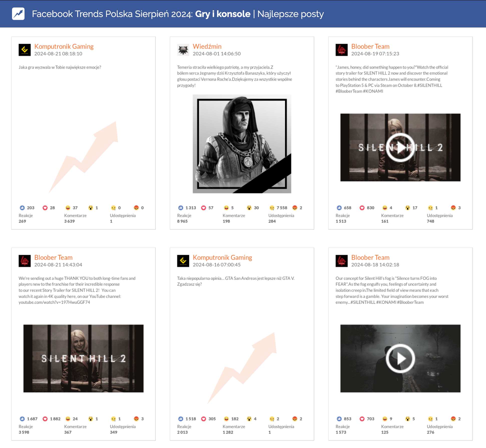This screenshot has width=486, height=448.
Task: Click Udostępnienia count 276
Action: (430, 432)
